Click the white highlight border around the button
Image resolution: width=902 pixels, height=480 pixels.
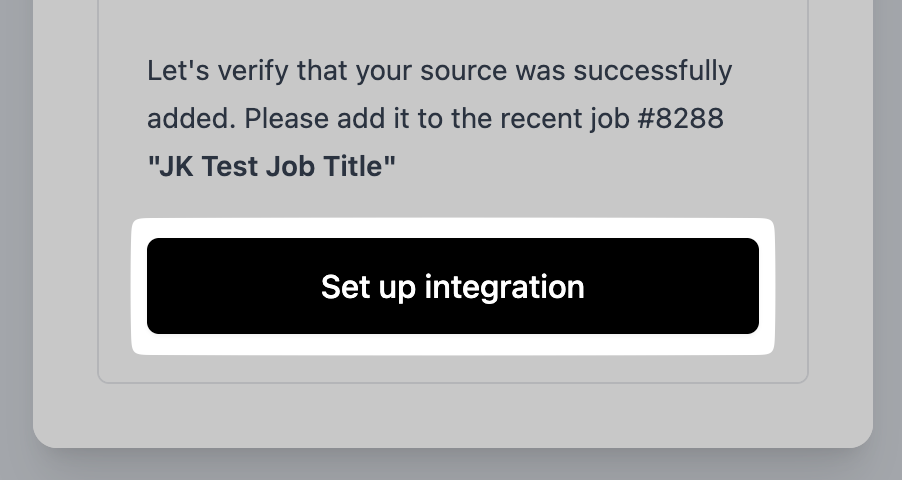[452, 227]
